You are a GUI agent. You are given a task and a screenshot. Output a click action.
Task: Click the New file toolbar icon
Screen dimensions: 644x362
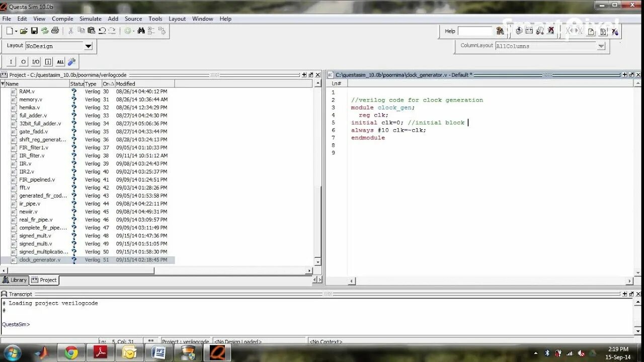10,31
